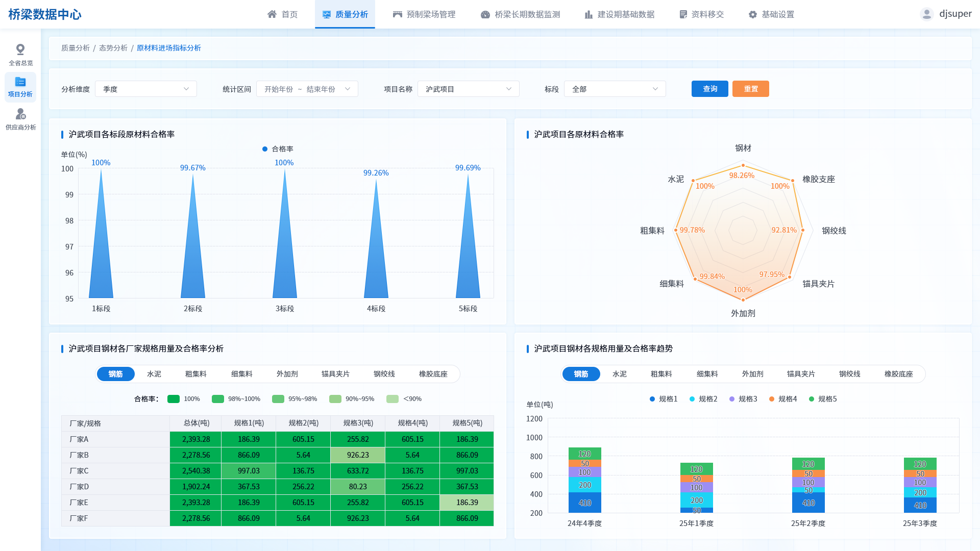Toggle the 合格率 legend dot in bar chart

[x=265, y=149]
